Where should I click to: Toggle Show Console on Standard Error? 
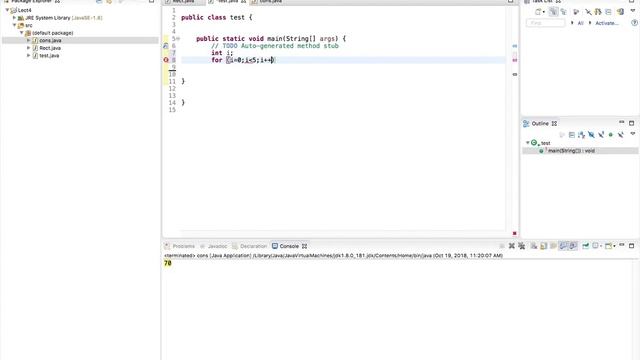573,246
